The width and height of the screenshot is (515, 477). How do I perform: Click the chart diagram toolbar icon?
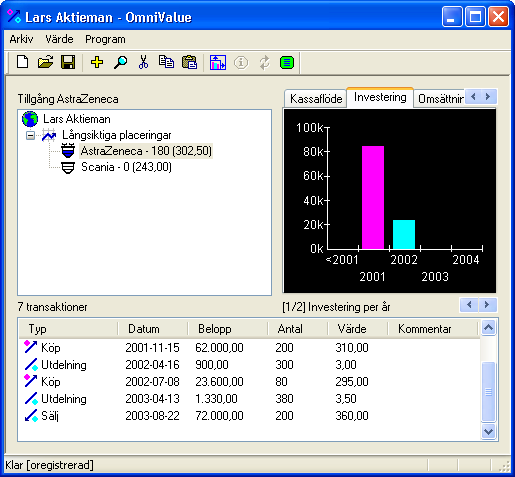218,62
